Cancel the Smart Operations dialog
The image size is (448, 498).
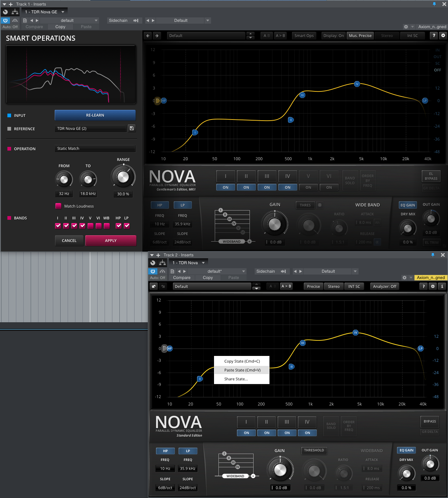pyautogui.click(x=69, y=240)
